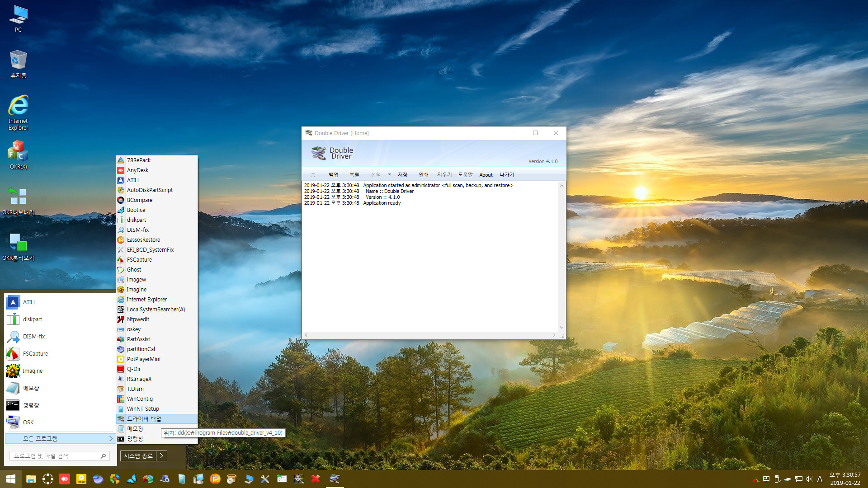Launch LocalSystemSearcher(A)
This screenshot has height=488, width=868.
pyautogui.click(x=157, y=310)
